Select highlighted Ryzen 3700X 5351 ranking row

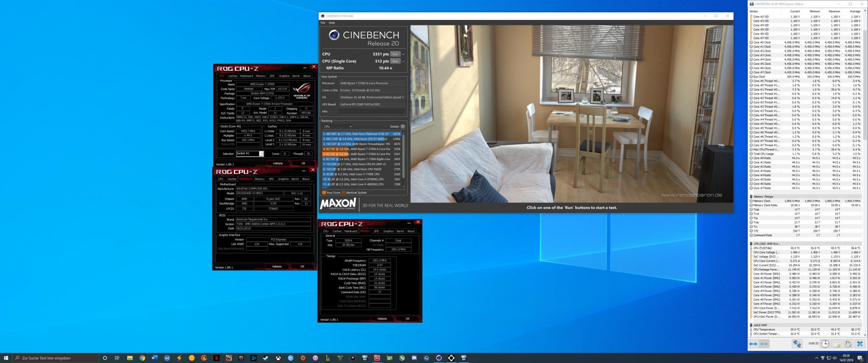362,154
